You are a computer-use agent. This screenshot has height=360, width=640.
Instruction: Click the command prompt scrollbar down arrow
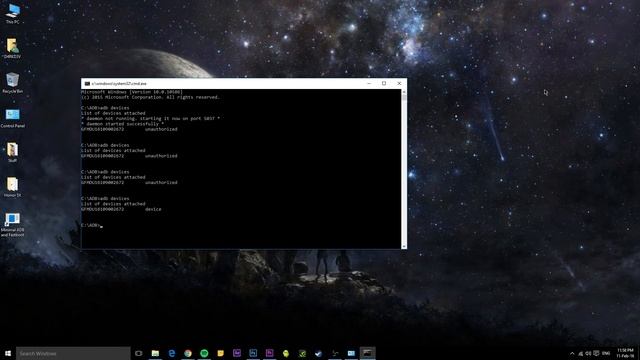click(404, 246)
